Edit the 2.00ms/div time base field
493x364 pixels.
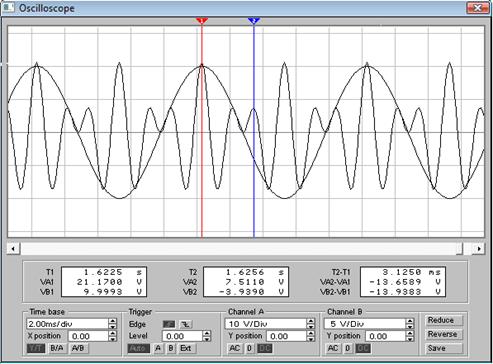coord(68,324)
